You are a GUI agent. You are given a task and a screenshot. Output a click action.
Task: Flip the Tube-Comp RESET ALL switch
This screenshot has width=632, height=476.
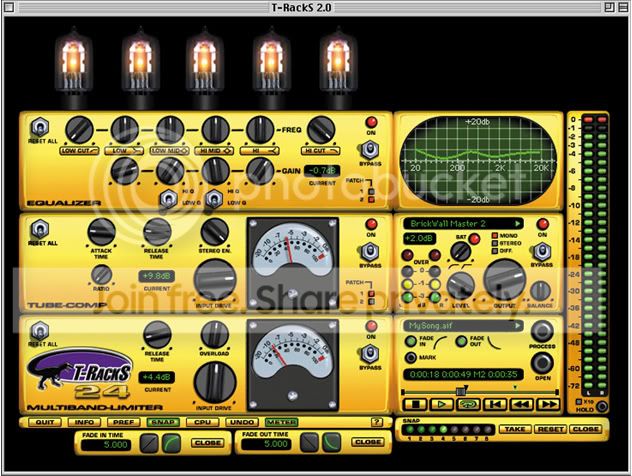[x=40, y=230]
